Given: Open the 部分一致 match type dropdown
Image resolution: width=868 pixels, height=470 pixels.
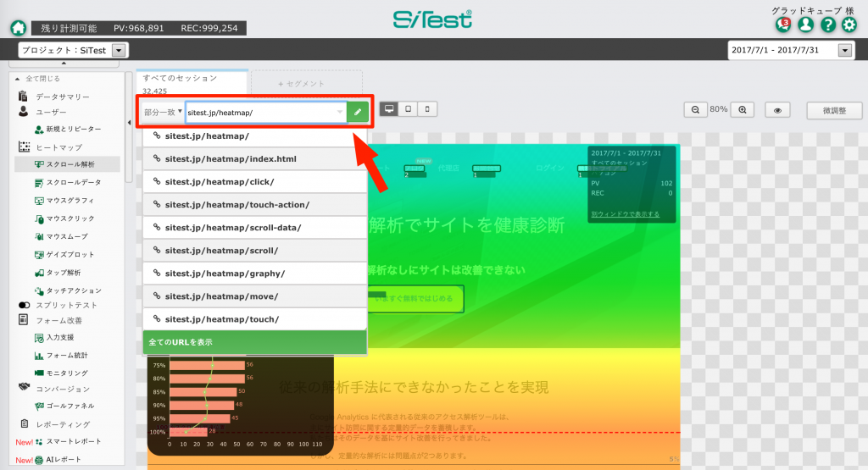Looking at the screenshot, I should click(163, 113).
